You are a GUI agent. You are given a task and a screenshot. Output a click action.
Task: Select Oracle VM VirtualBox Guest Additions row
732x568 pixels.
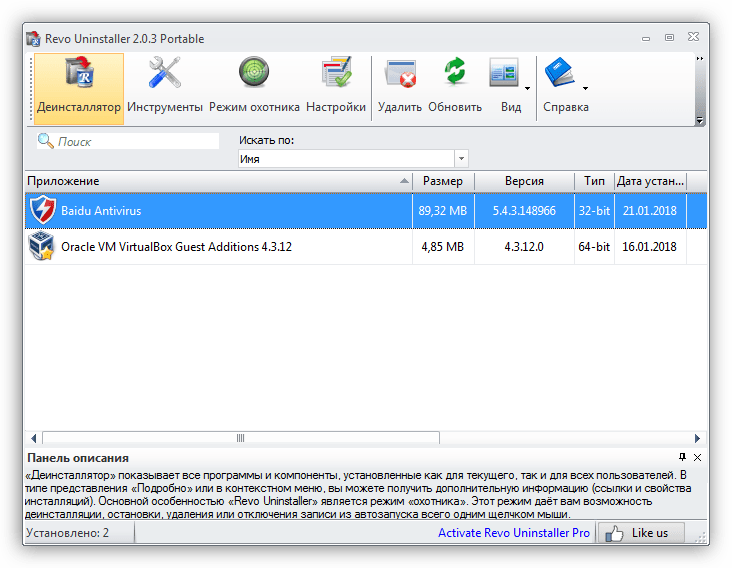click(366, 246)
